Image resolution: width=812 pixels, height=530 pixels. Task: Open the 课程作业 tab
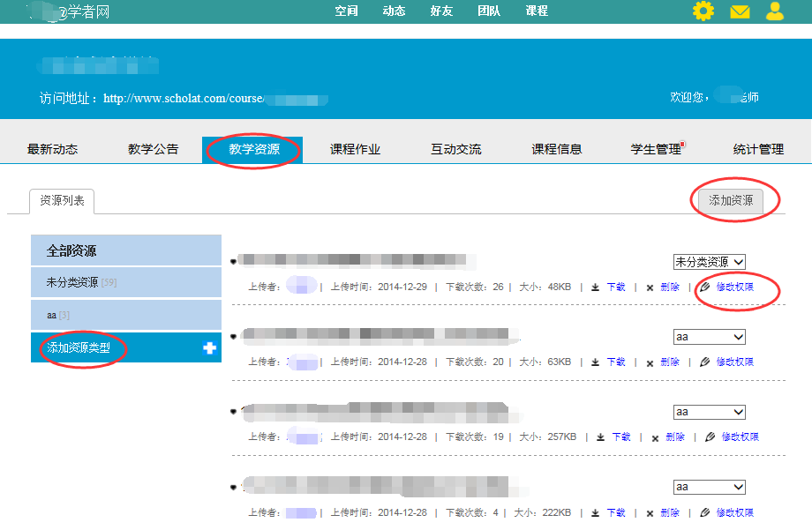[355, 150]
